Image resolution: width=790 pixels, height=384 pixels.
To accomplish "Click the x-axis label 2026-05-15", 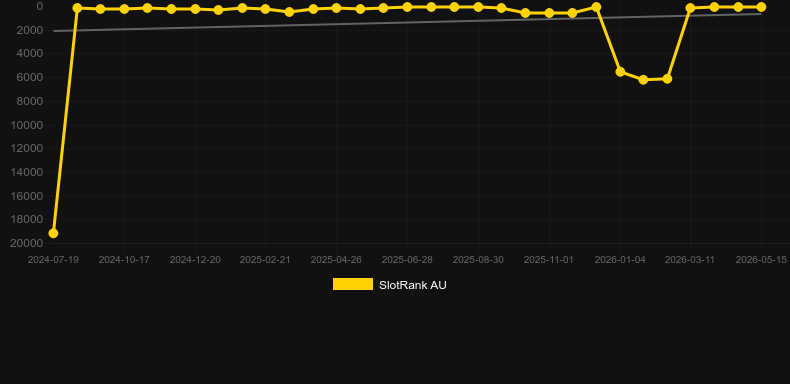I will 761,260.
